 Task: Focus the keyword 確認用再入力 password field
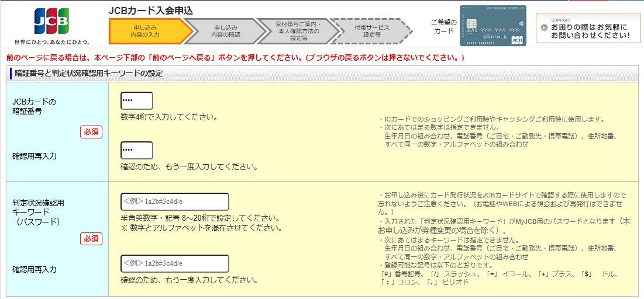coord(174,263)
